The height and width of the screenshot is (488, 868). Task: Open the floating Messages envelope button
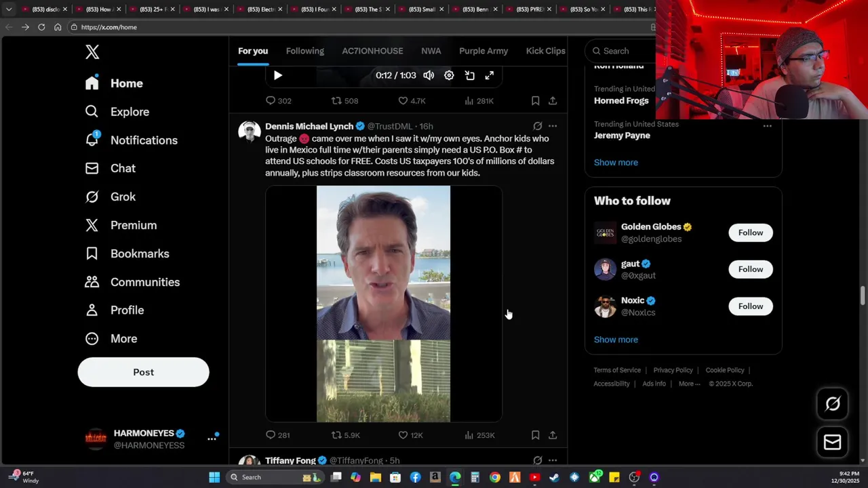pyautogui.click(x=833, y=443)
